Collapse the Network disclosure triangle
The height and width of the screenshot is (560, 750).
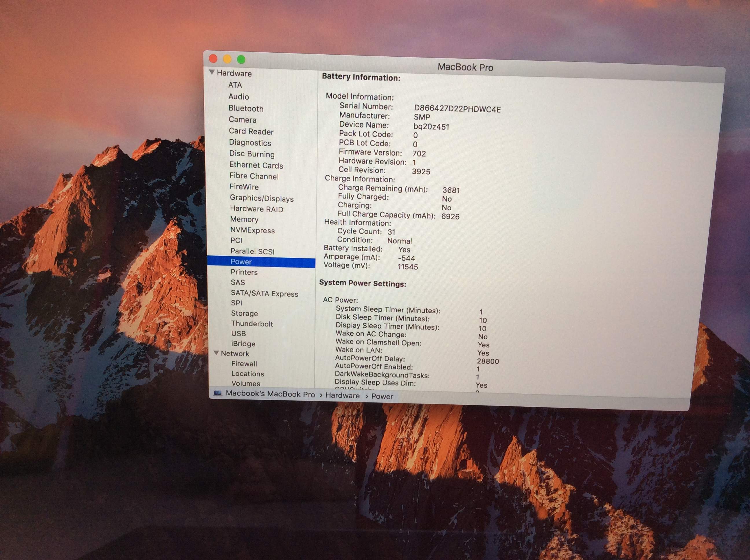click(x=216, y=353)
